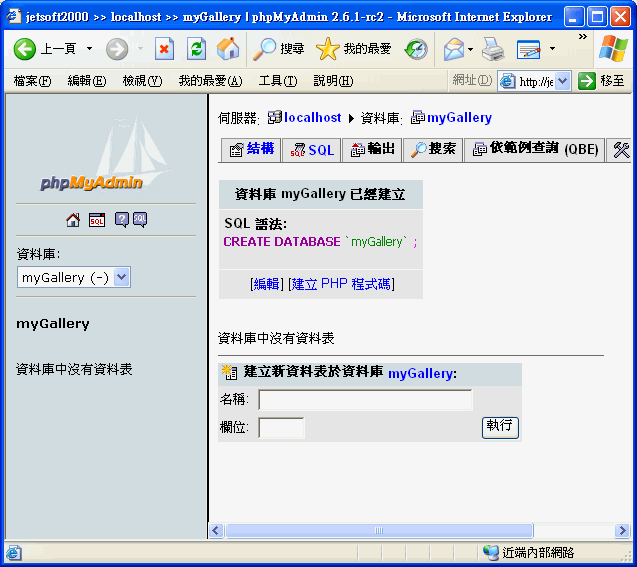This screenshot has height=567, width=637.
Task: Click the horizontal scrollbar left arrow
Action: click(x=217, y=530)
